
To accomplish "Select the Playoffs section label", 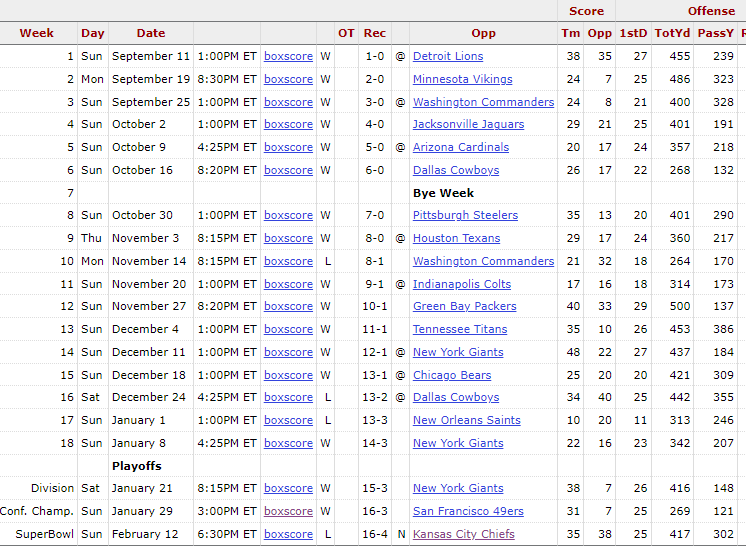I will (x=137, y=466).
